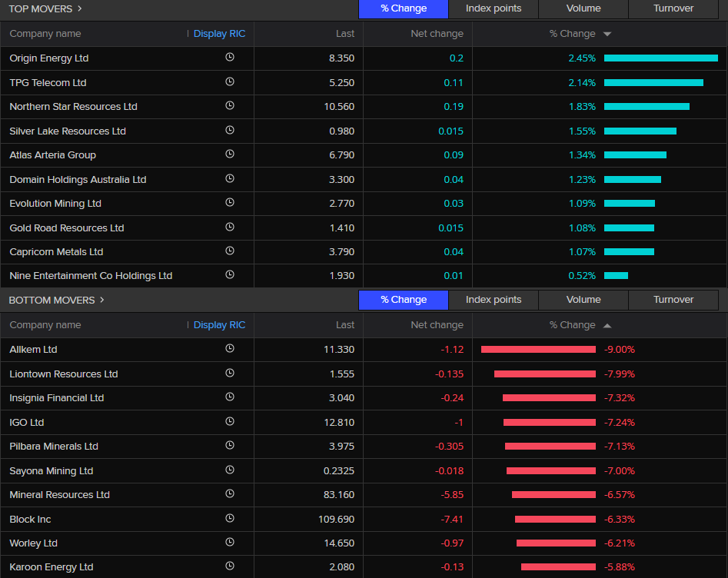
Task: Sort Top Movers by Company name header
Action: pyautogui.click(x=45, y=34)
